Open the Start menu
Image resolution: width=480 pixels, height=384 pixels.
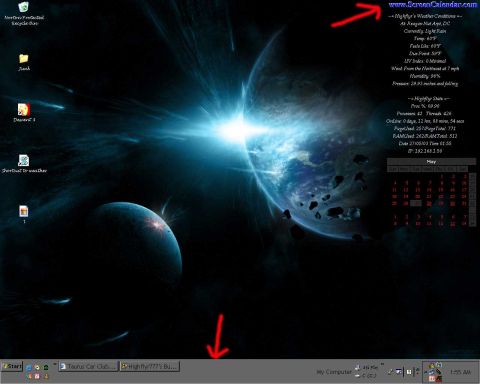point(12,366)
